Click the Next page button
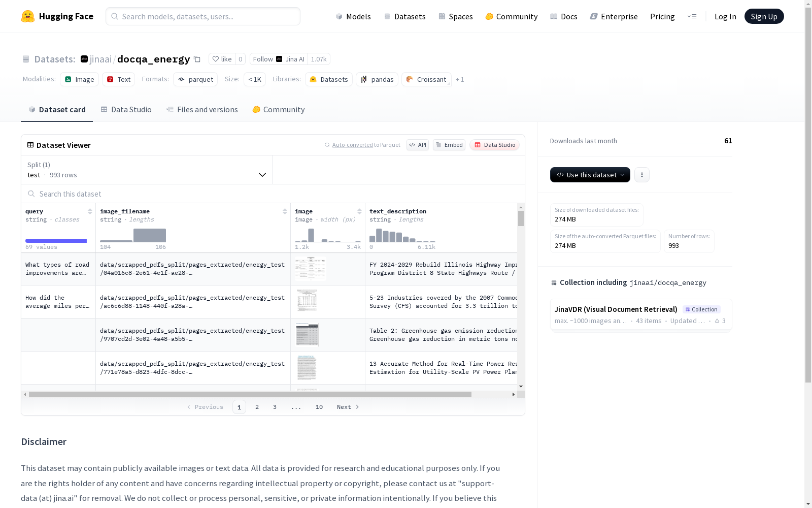 [348, 407]
